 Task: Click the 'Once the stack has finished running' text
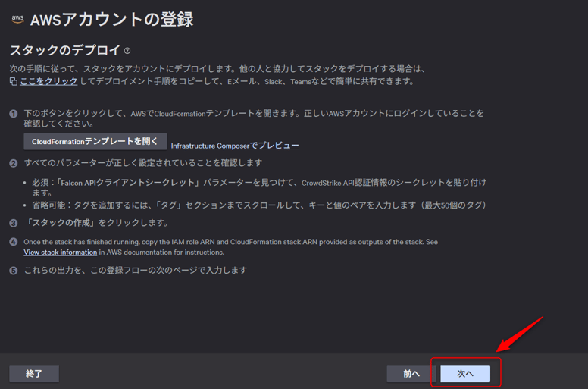coord(230,247)
